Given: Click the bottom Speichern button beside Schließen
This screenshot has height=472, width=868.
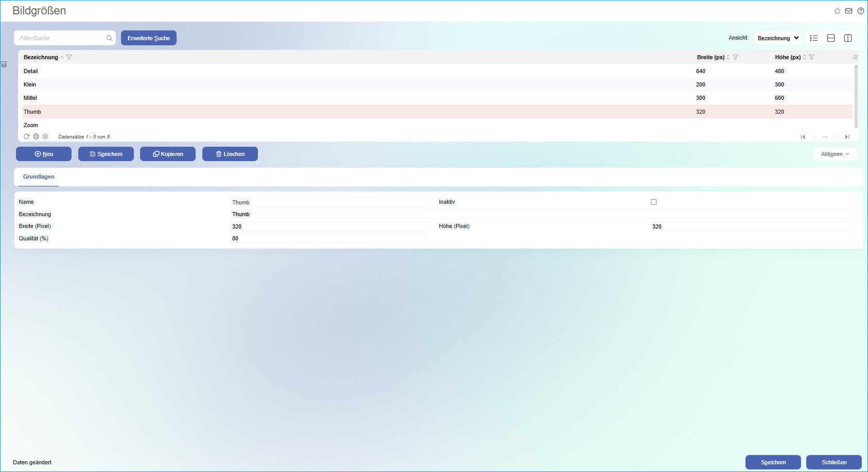Looking at the screenshot, I should 773,462.
